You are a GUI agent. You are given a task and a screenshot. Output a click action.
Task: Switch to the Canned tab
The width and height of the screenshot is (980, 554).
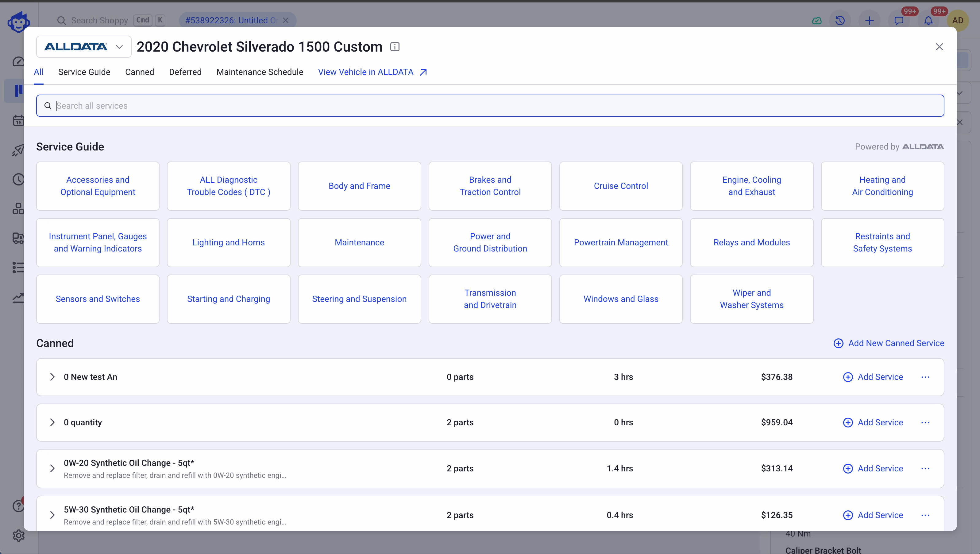click(x=140, y=72)
